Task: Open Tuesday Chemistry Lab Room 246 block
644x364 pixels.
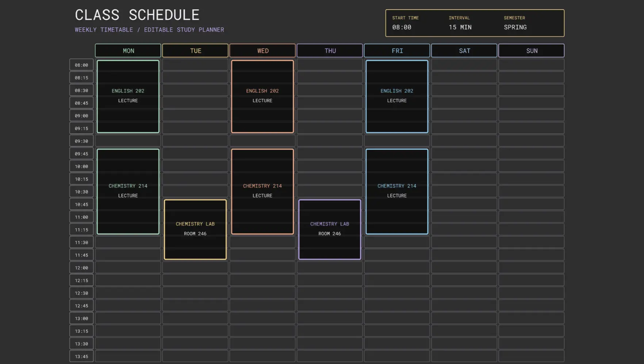Action: coord(195,229)
